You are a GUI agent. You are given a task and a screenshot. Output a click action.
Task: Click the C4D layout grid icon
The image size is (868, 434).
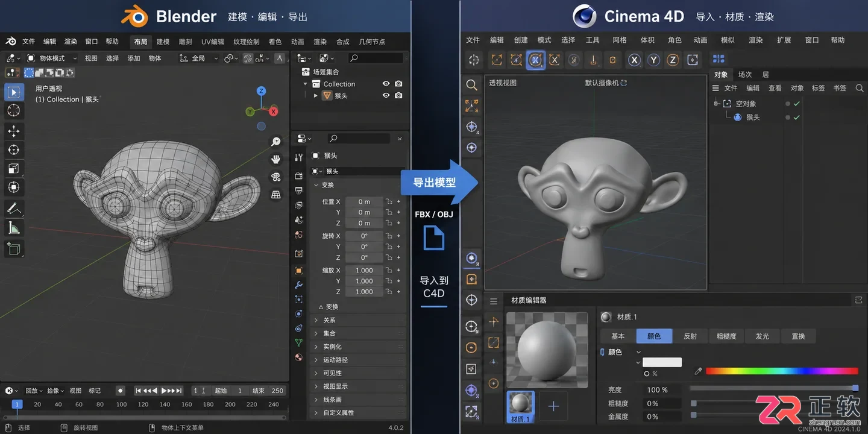719,59
